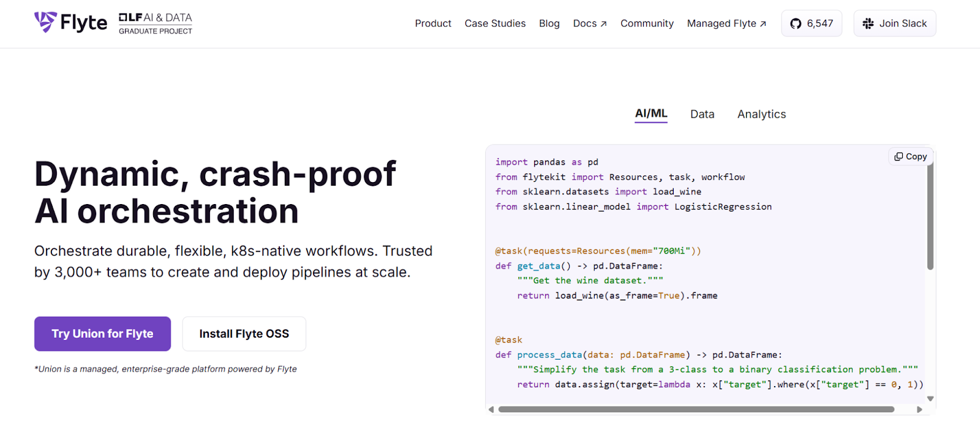This screenshot has width=980, height=432.
Task: Click the Install Flyte OSS button
Action: pyautogui.click(x=244, y=334)
